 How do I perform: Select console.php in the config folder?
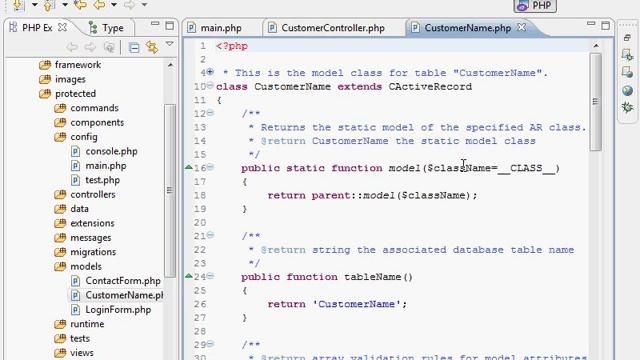point(111,151)
